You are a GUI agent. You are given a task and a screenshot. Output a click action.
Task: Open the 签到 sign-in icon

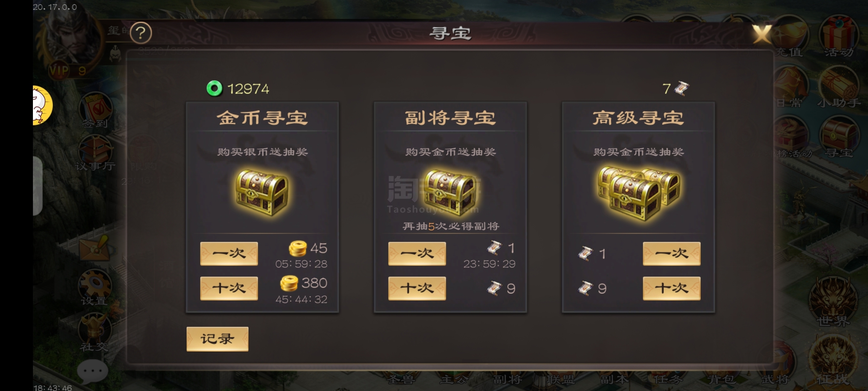(x=95, y=109)
